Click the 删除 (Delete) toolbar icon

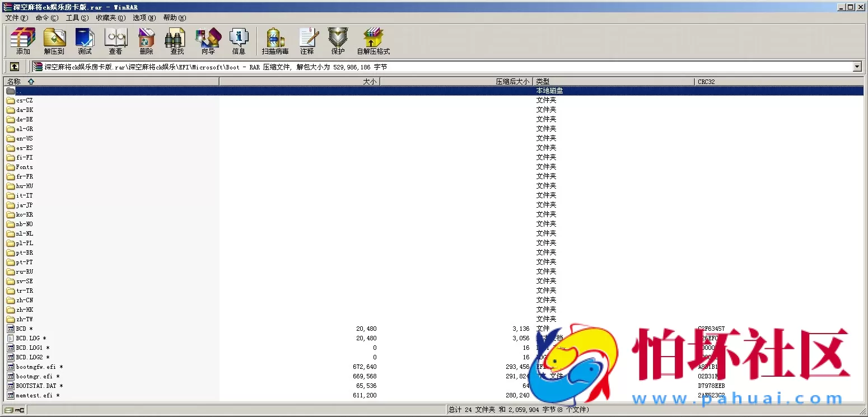click(x=146, y=41)
